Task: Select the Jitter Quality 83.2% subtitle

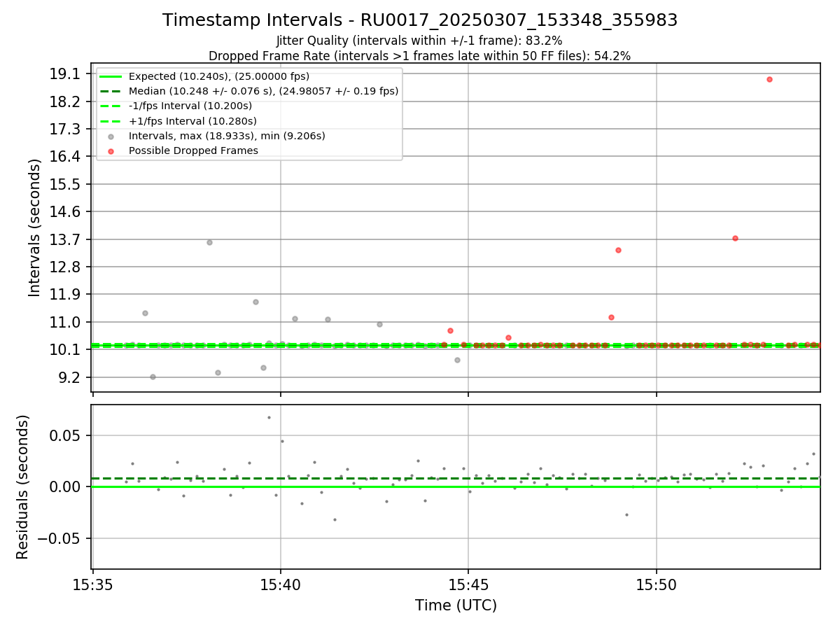Action: pyautogui.click(x=419, y=41)
